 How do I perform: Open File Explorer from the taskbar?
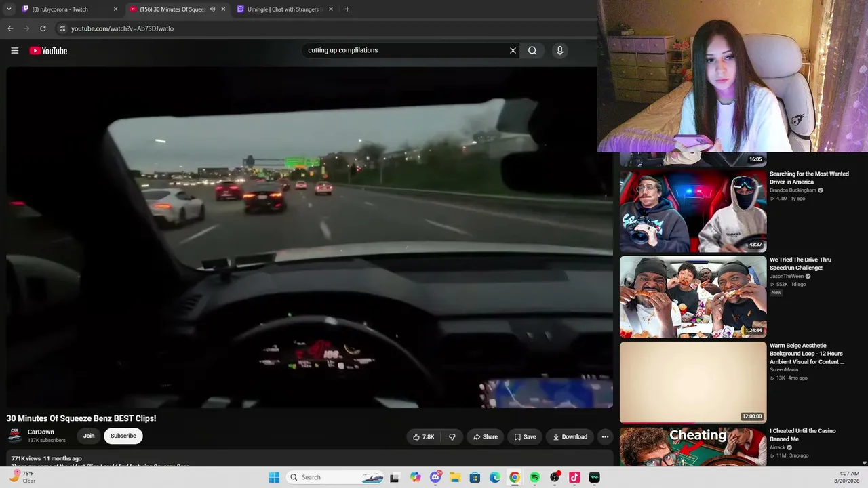click(x=455, y=477)
